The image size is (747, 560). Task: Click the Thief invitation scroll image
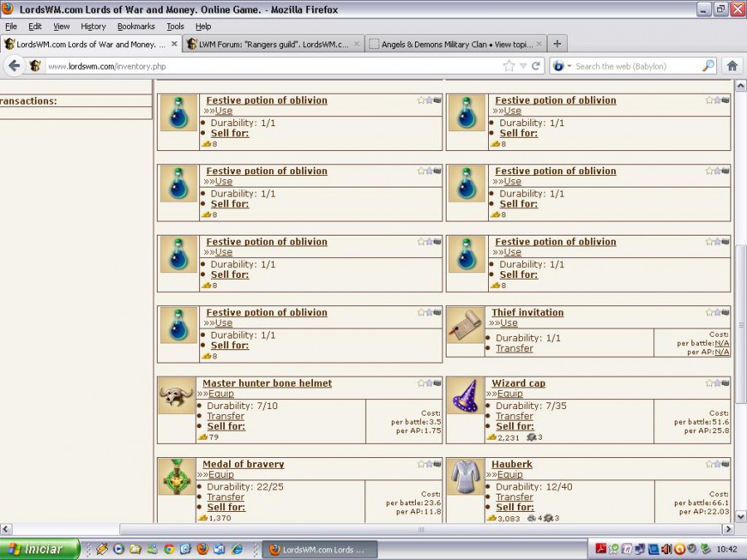point(466,326)
